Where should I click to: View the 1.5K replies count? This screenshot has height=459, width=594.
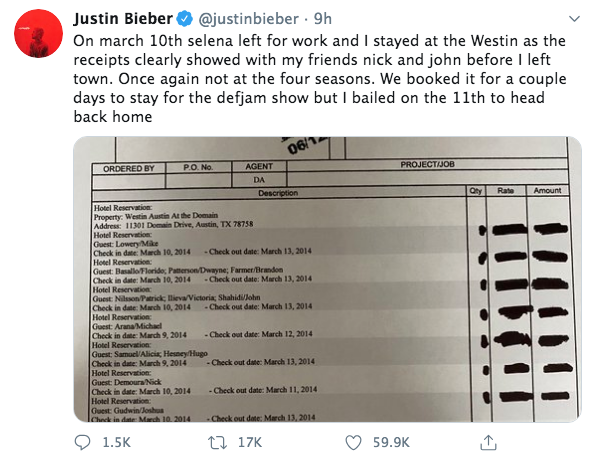(x=117, y=442)
